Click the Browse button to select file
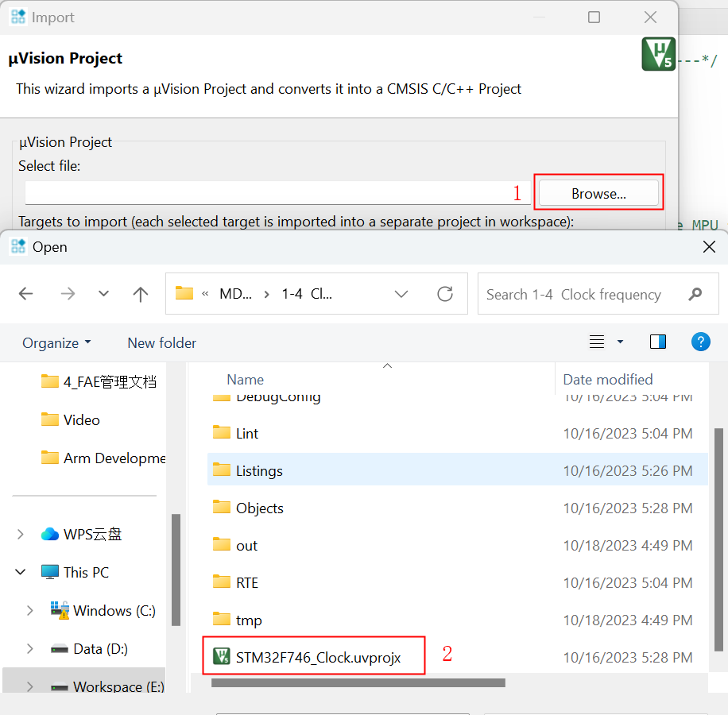Screen dimensions: 728x715 point(598,193)
